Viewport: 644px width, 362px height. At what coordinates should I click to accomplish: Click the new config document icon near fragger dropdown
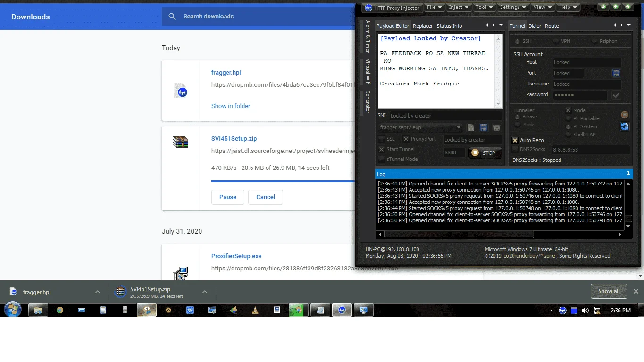tap(471, 127)
